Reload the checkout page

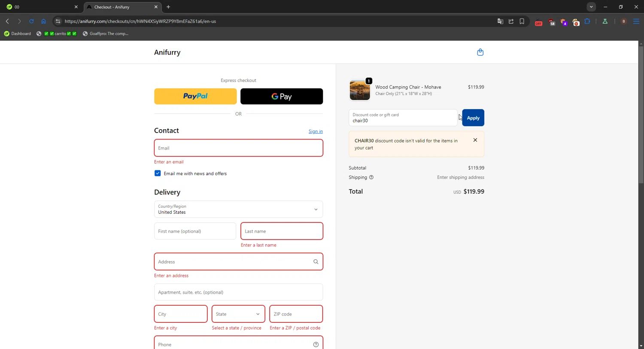click(x=31, y=21)
